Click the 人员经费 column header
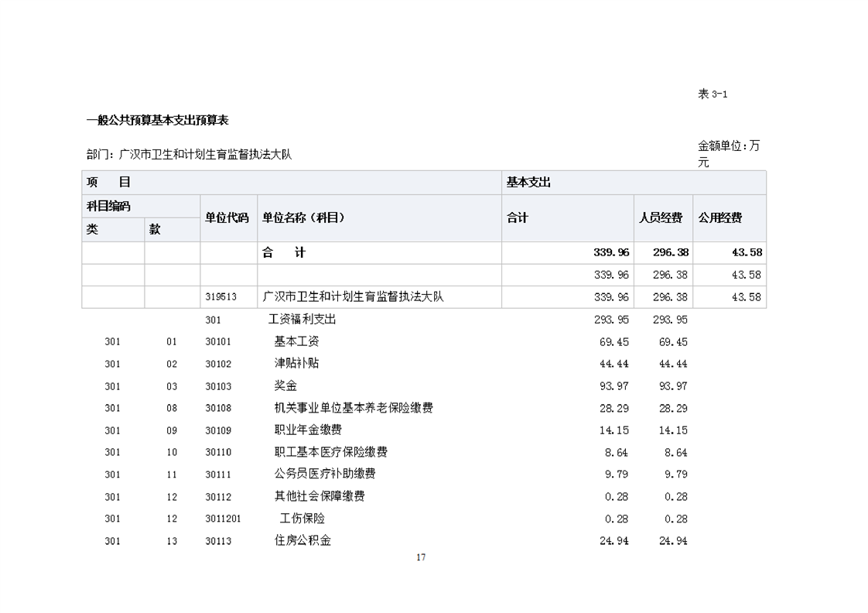Screen dimensions: 868x613 pos(663,217)
